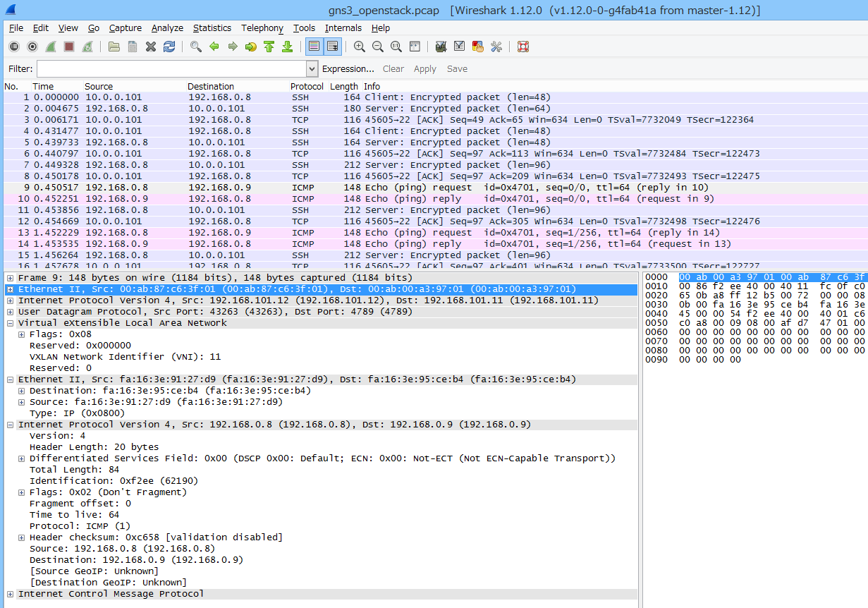868x608 pixels.
Task: Open the Find Packet tool
Action: click(195, 46)
